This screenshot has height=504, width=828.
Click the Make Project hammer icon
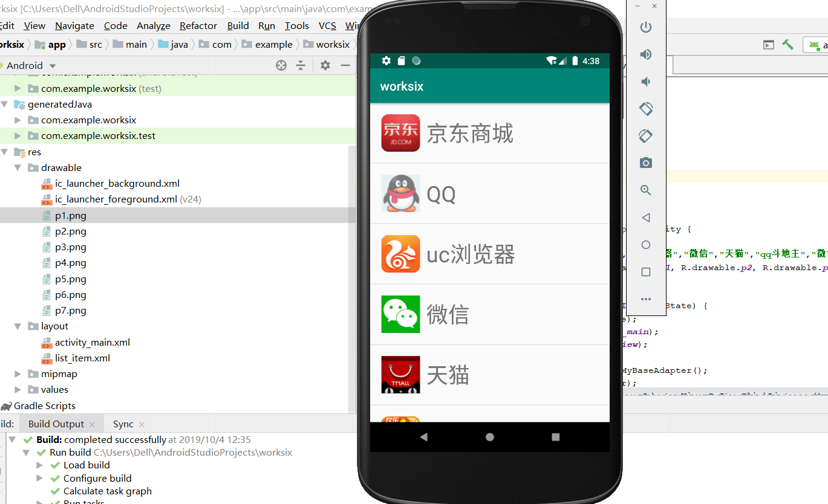click(787, 45)
